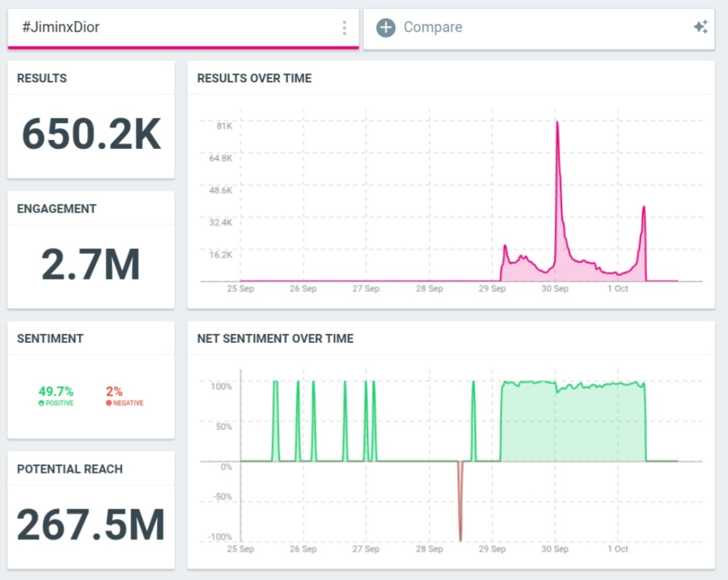Screen dimensions: 728x580
Task: Click 28 Sep label under sentiment chart
Action: (x=429, y=549)
